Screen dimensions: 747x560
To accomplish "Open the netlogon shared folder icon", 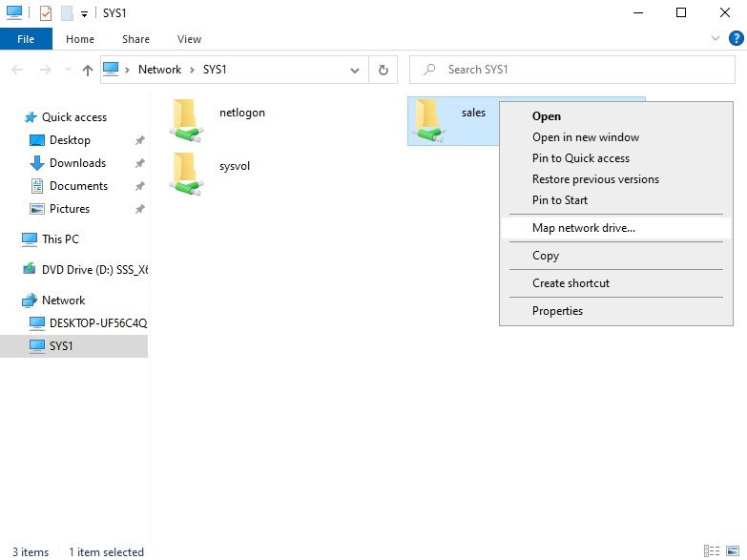I will [187, 120].
